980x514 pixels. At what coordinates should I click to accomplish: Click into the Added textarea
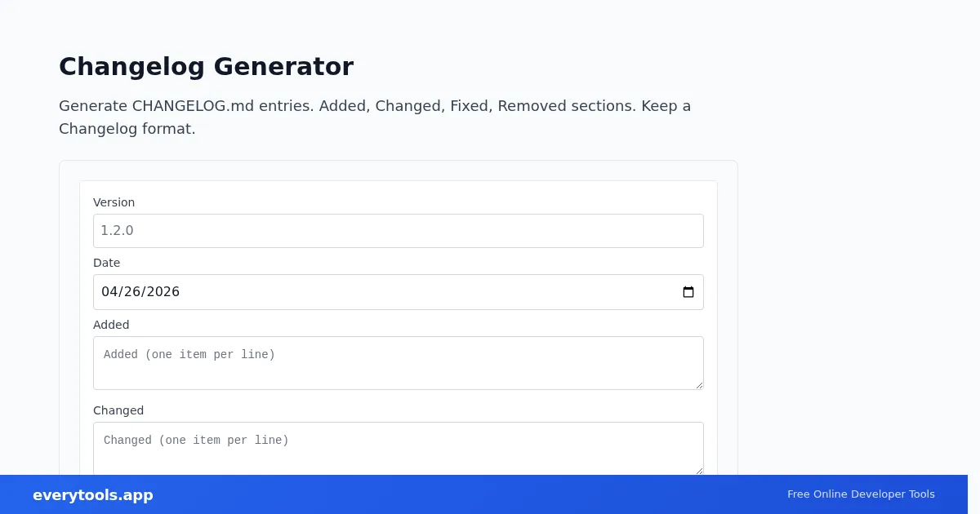point(398,362)
